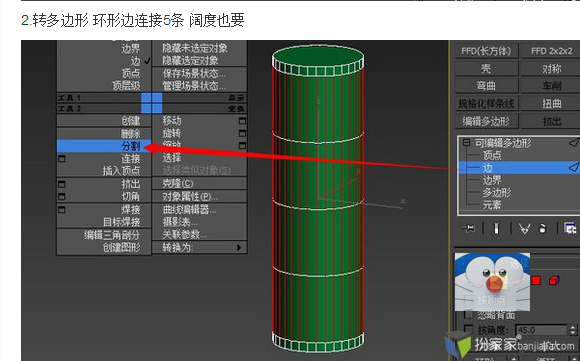
Task: Click the remove modifier trash icon
Action: [x=543, y=229]
